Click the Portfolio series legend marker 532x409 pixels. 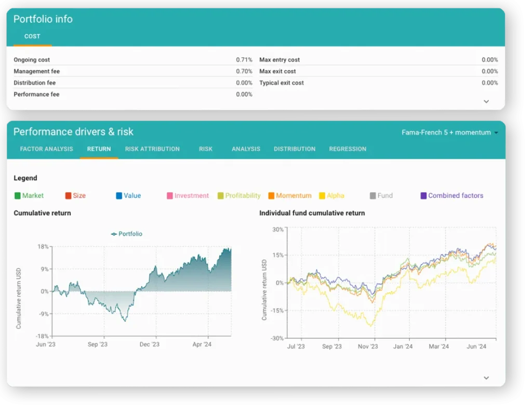[x=114, y=234]
